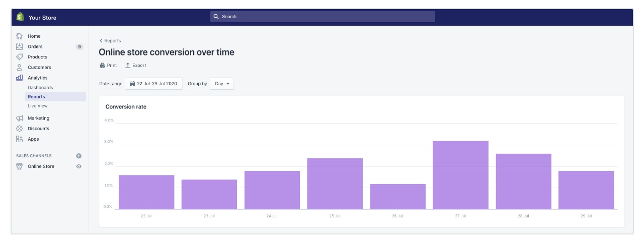The image size is (644, 242).
Task: Click the 'Group by' label
Action: point(197,84)
